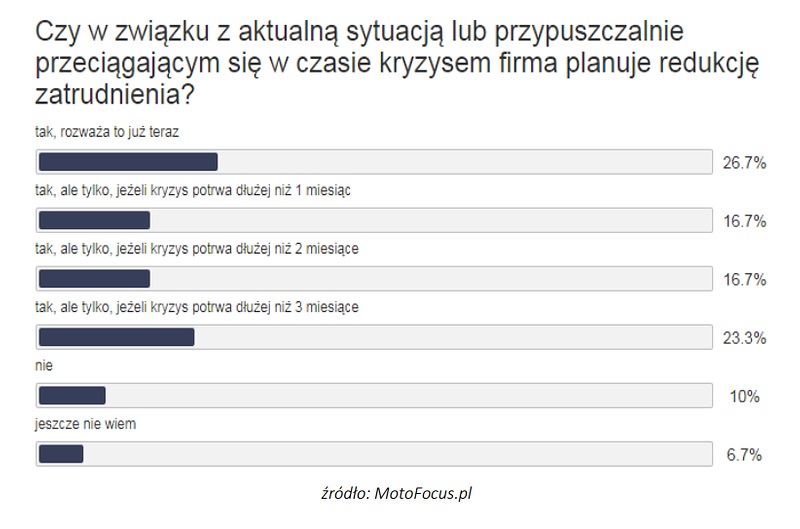Click the 'dłużej niż 1 miesiąc' option label
This screenshot has height=529, width=800.
(193, 191)
